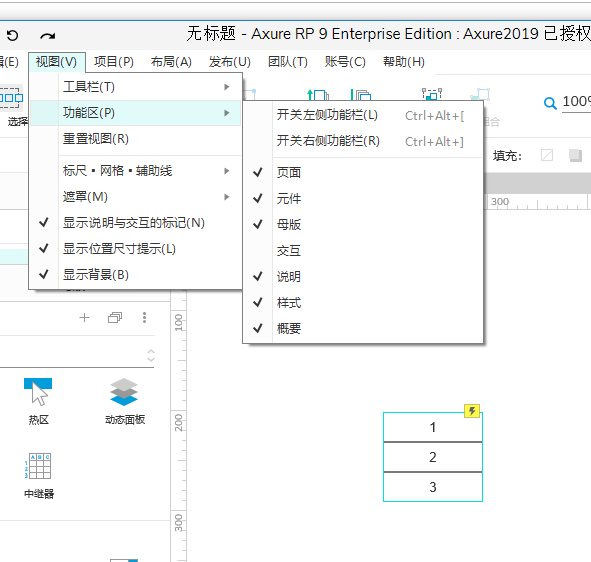Click the selection mode icon

pos(11,98)
